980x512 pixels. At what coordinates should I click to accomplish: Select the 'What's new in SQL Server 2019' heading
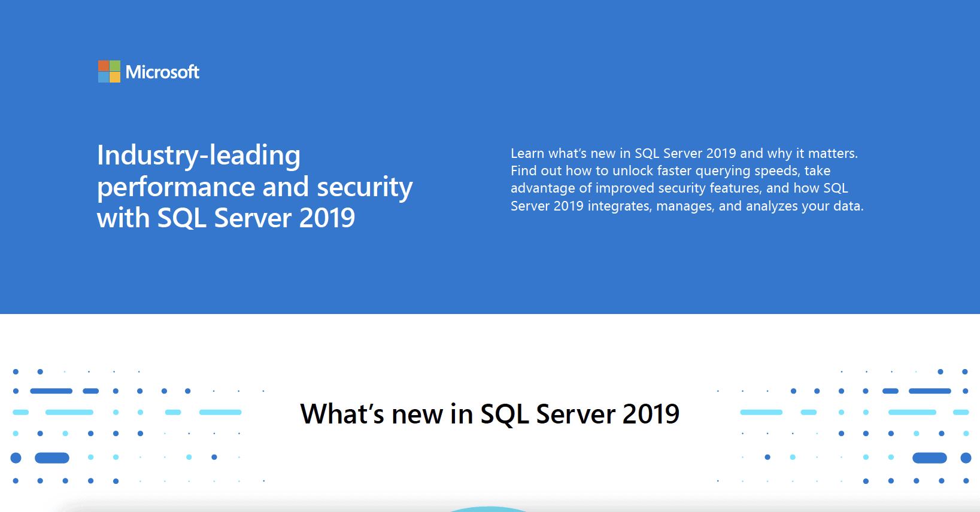490,414
